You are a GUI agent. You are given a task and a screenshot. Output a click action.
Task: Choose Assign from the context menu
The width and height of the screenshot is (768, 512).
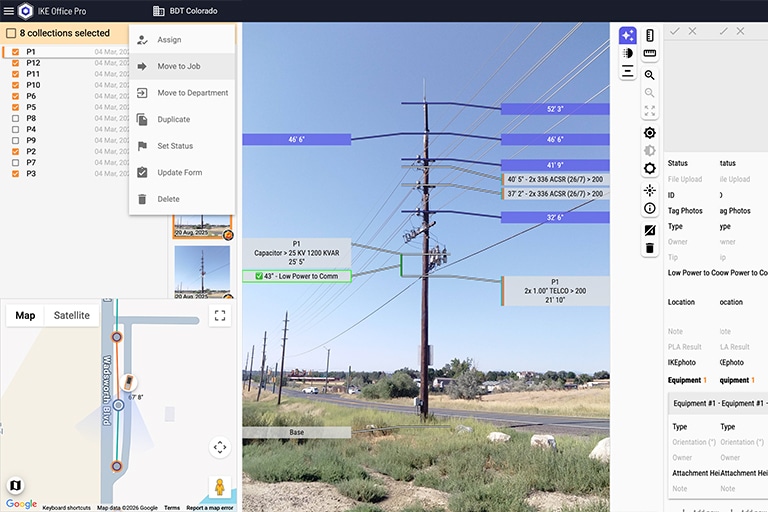pos(182,40)
